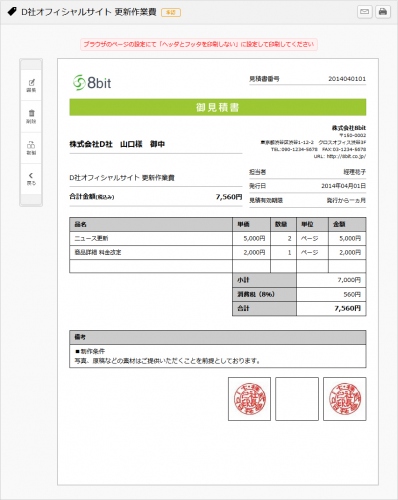398x500 pixels.
Task: Click the 消費税 (8%) value 560円
Action: pyautogui.click(x=352, y=295)
